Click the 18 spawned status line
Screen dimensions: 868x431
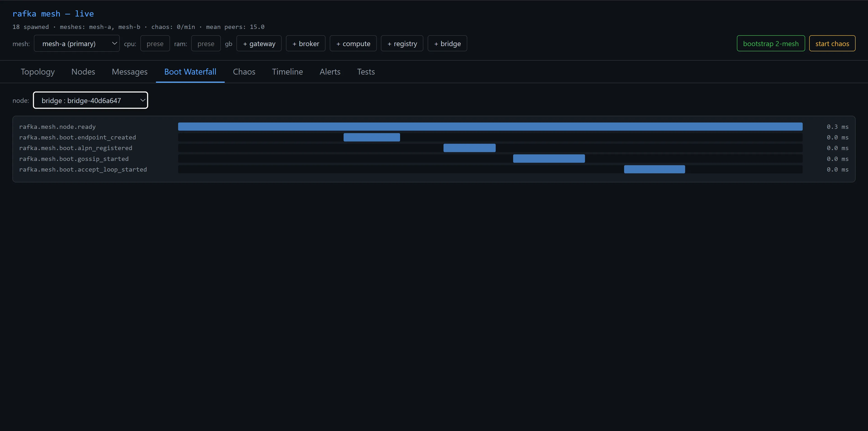(x=139, y=27)
